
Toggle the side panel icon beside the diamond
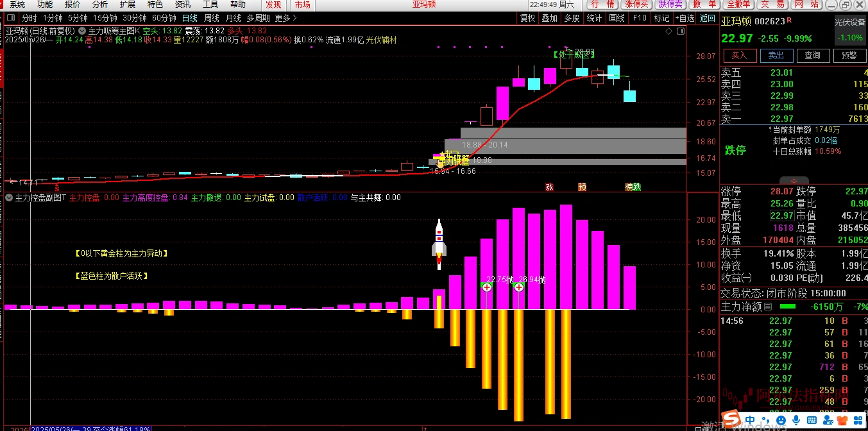(679, 30)
